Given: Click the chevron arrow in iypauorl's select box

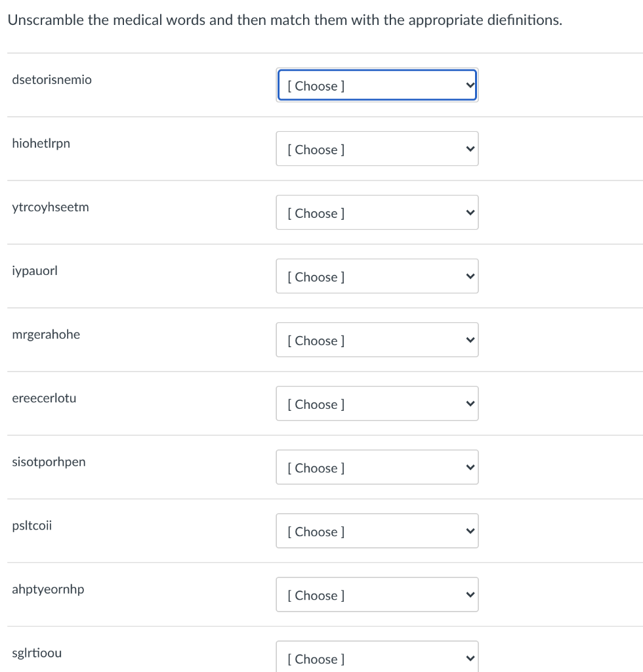Looking at the screenshot, I should [470, 276].
